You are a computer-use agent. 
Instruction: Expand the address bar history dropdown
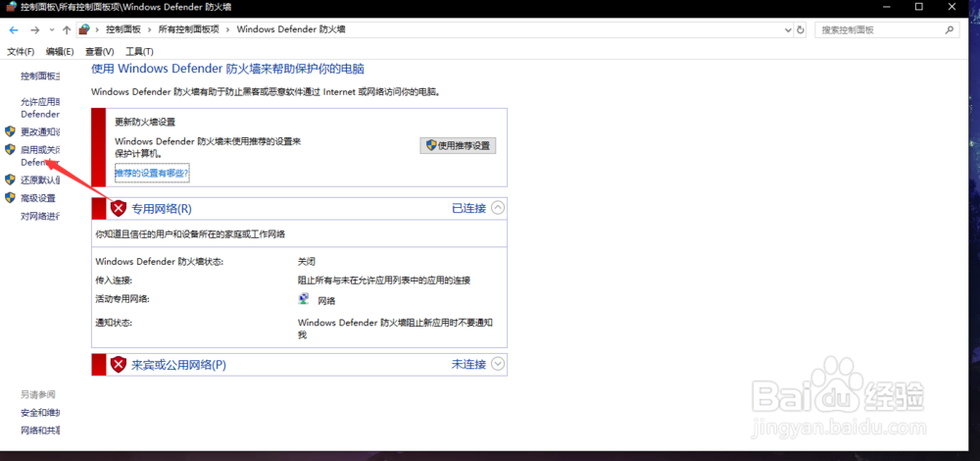788,29
